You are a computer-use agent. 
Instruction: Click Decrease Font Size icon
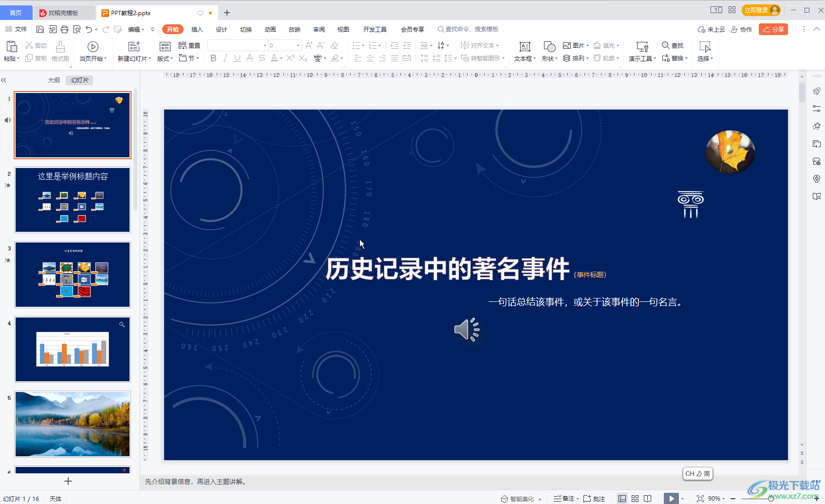coord(320,45)
